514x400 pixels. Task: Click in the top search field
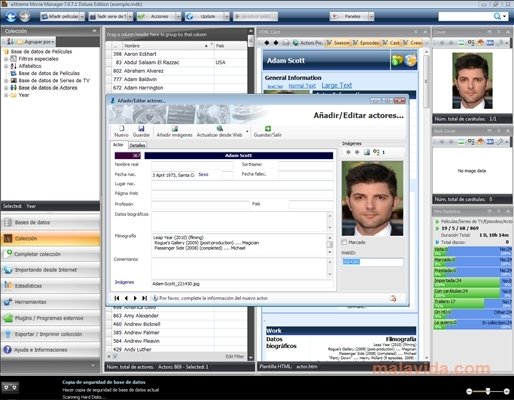pyautogui.click(x=466, y=16)
